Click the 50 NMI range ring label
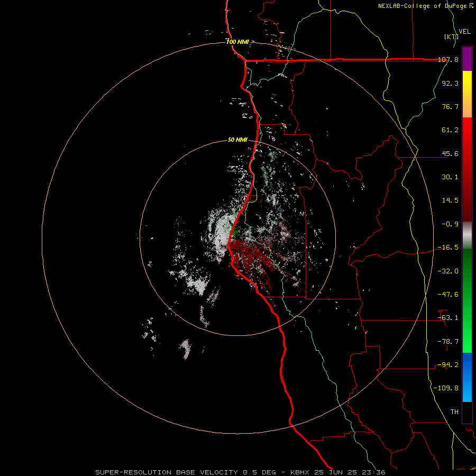 (x=237, y=140)
